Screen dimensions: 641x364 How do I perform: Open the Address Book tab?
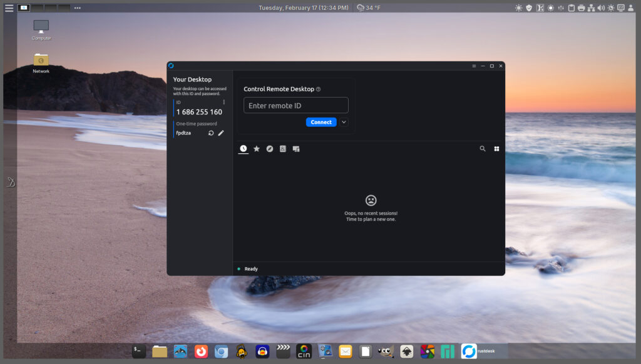pos(283,149)
